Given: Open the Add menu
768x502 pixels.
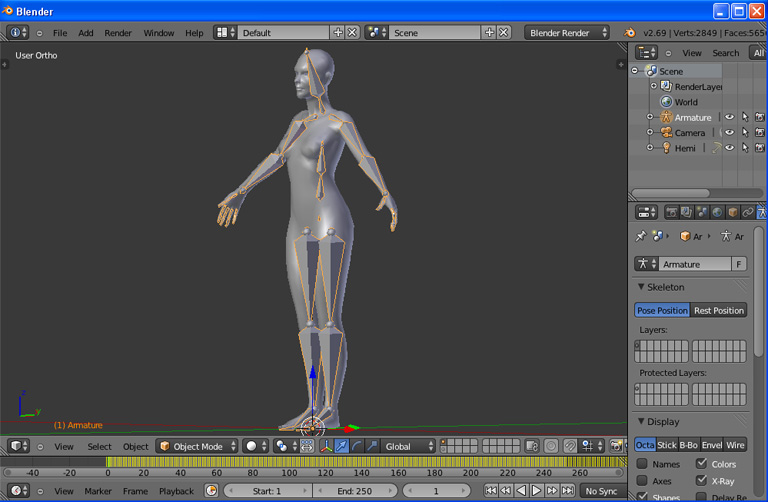Looking at the screenshot, I should tap(86, 33).
